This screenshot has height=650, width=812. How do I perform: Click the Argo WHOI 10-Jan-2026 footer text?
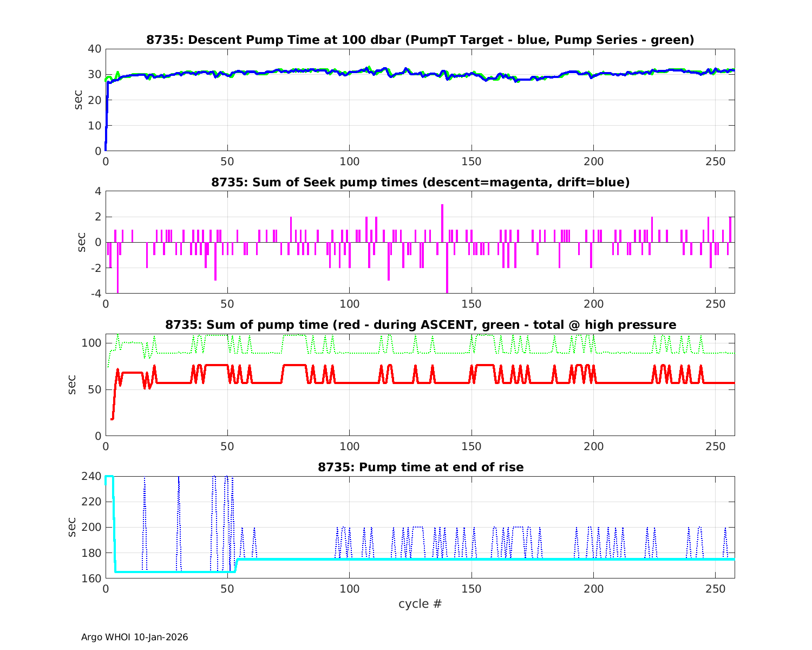tap(135, 637)
